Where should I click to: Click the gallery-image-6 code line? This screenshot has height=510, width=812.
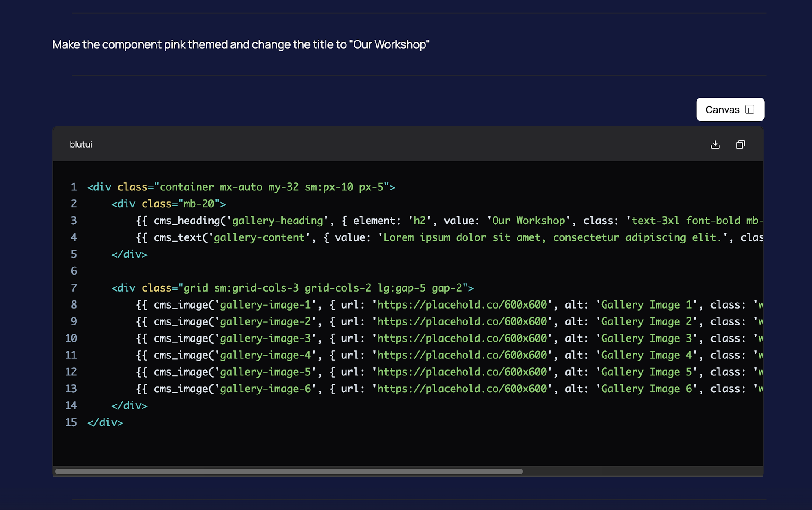click(449, 389)
